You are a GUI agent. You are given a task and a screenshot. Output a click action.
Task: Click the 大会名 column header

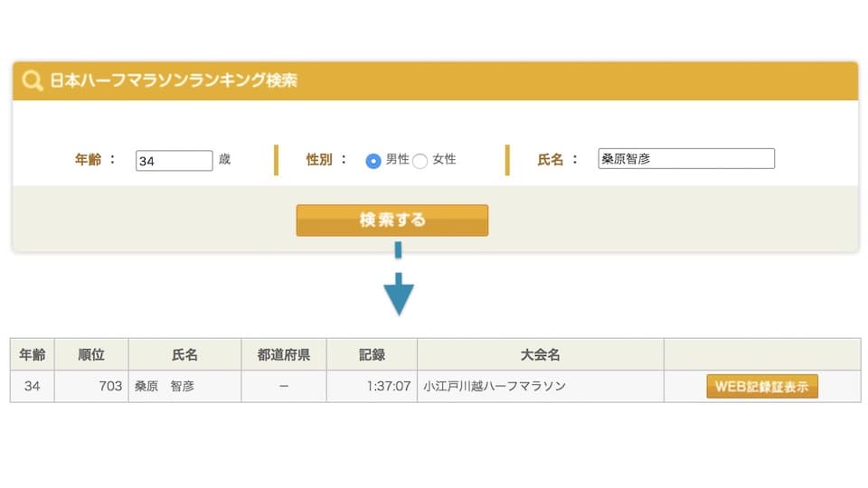541,354
